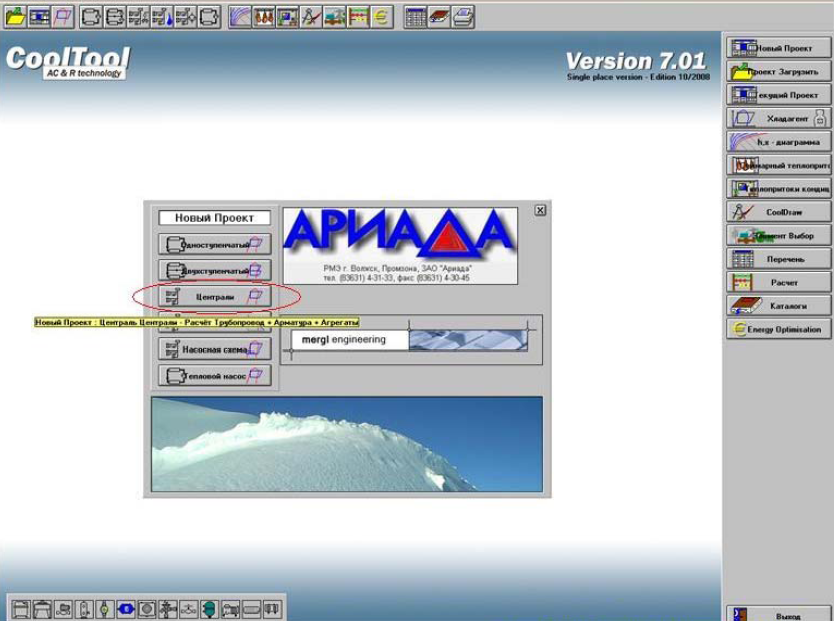
Task: Open the yellow euro energy toolbar icon
Action: pyautogui.click(x=381, y=17)
